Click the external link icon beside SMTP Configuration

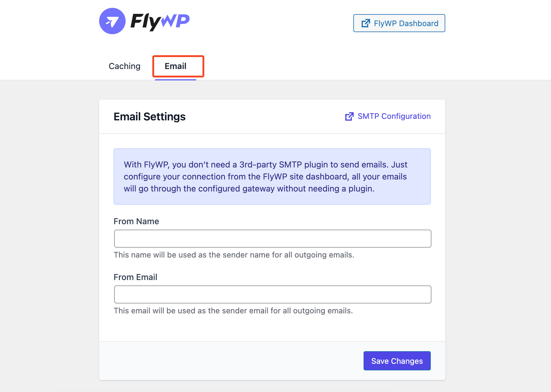click(x=349, y=116)
